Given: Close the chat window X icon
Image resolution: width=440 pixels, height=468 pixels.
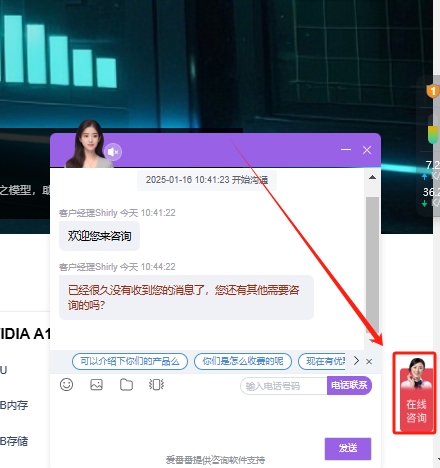Looking at the screenshot, I should point(367,150).
